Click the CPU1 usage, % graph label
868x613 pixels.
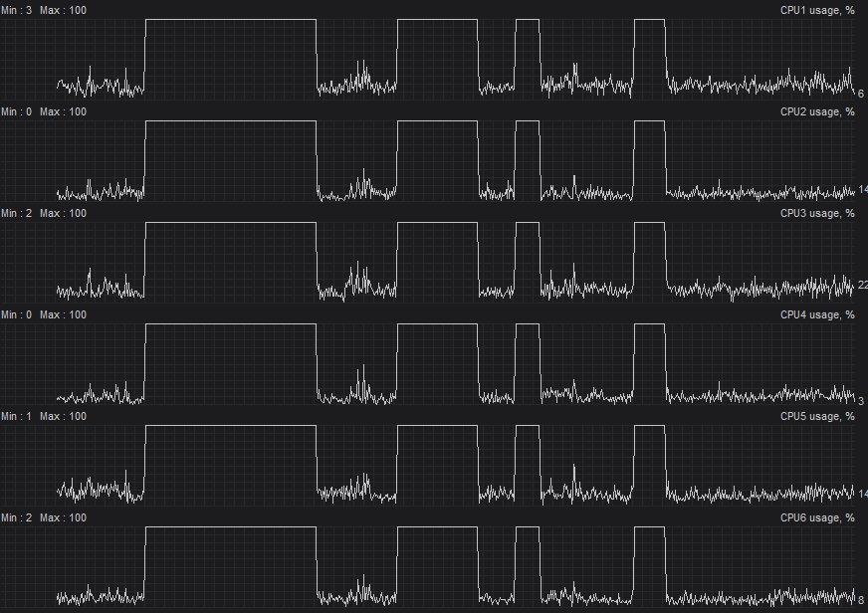(x=817, y=10)
